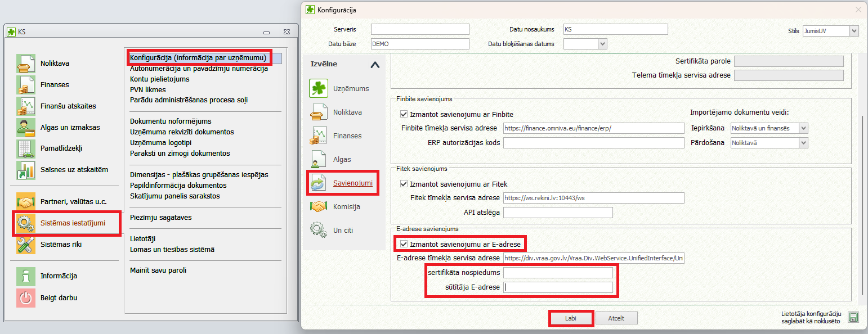The width and height of the screenshot is (868, 334).
Task: Click ERP autorizācijas kods field
Action: click(594, 143)
